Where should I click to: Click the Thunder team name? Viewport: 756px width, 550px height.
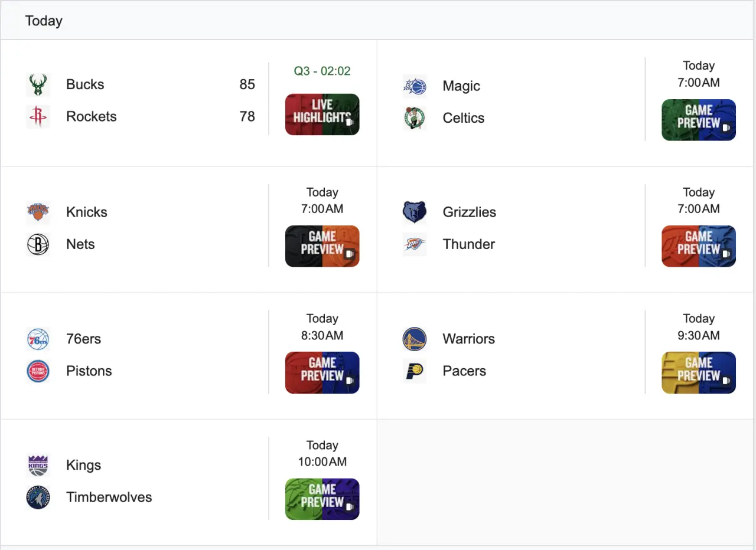[x=468, y=244]
